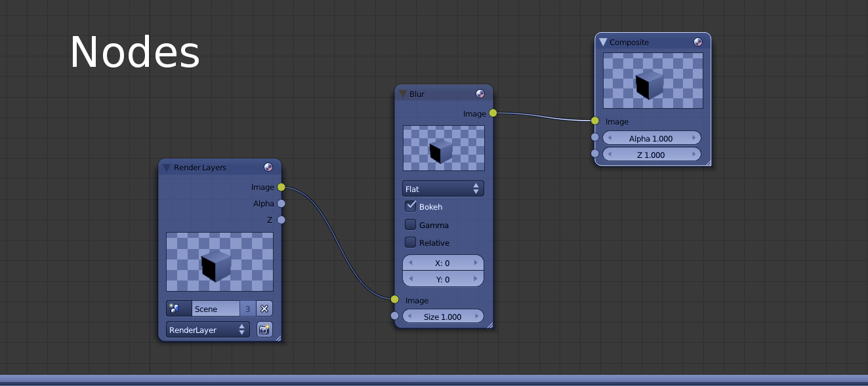
Task: Click the Composite Image input socket
Action: (594, 121)
